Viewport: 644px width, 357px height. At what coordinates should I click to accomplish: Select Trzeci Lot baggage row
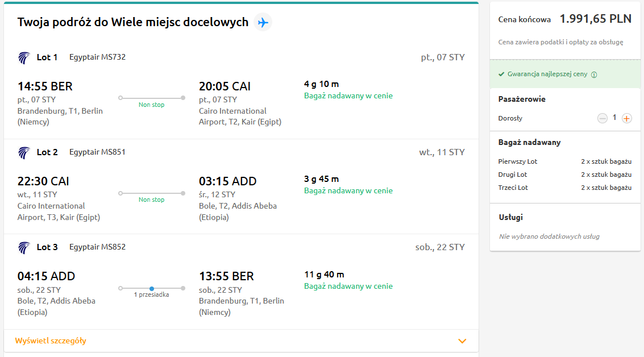[565, 188]
